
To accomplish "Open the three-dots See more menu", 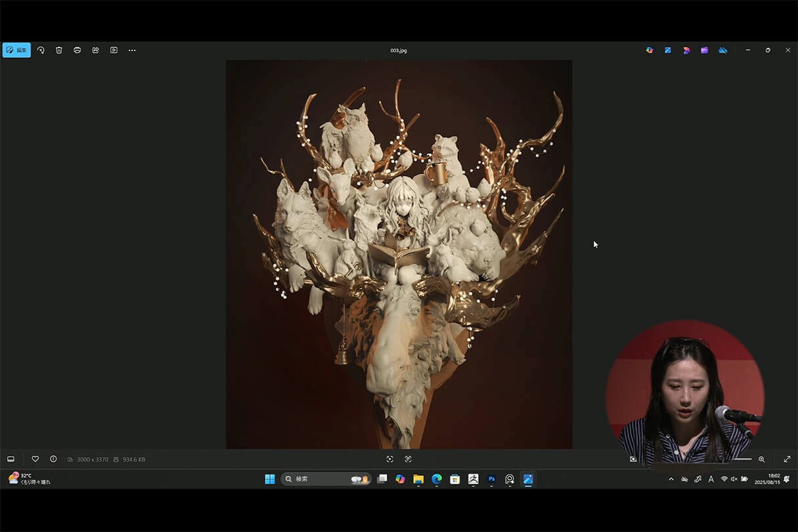I will click(x=132, y=50).
